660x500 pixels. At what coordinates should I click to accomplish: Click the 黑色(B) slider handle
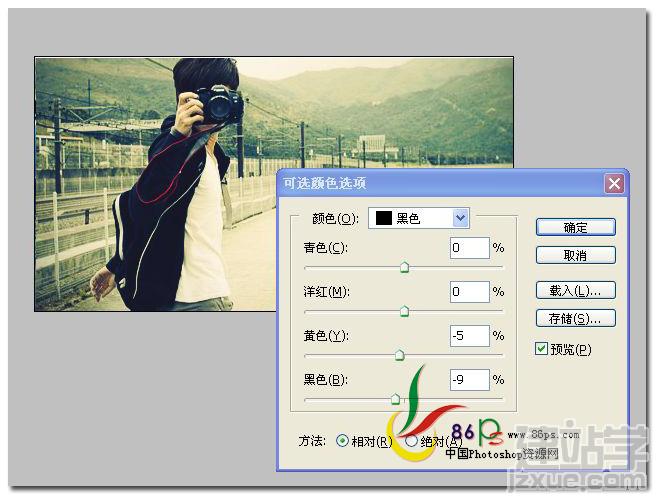395,399
